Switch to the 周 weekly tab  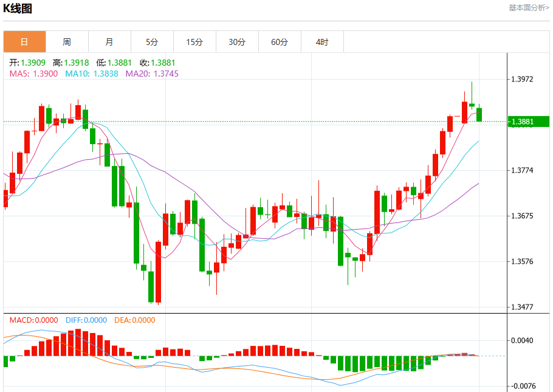coord(67,42)
